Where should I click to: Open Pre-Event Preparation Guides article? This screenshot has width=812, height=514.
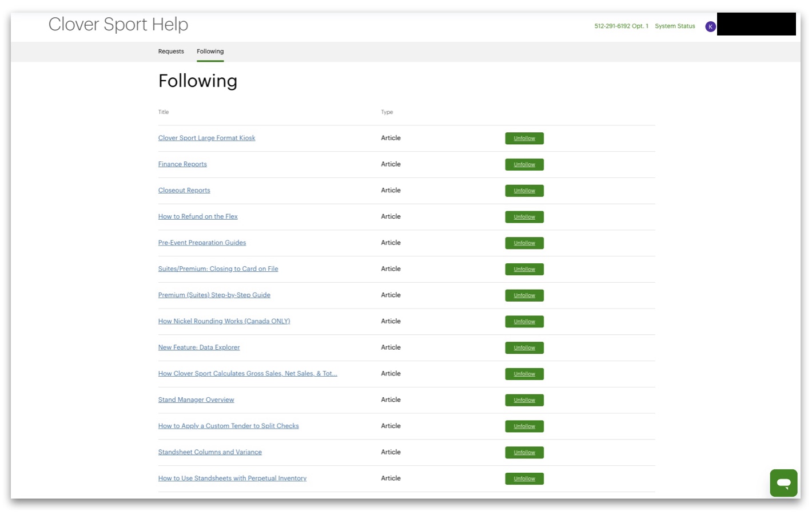coord(202,243)
